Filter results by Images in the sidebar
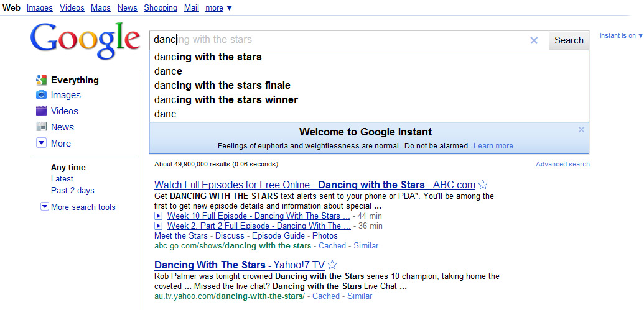 coord(66,95)
